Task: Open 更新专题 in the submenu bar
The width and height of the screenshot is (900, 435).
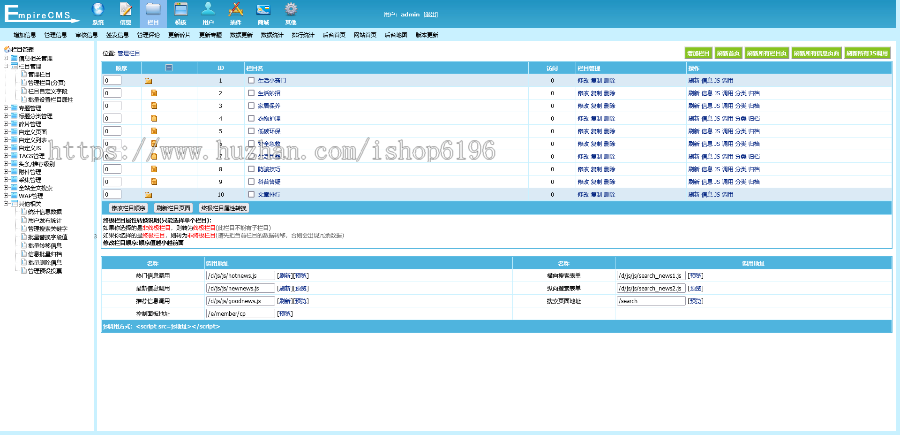Action: point(210,35)
